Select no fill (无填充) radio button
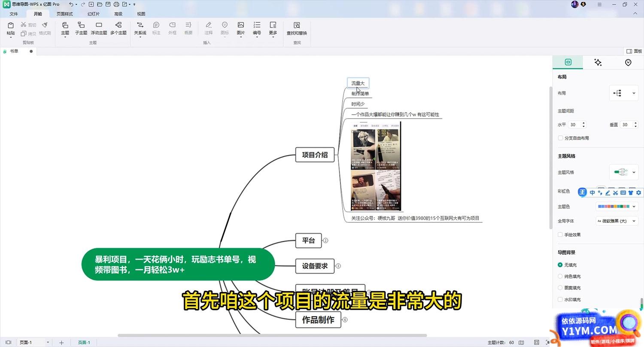The height and width of the screenshot is (347, 644). pyautogui.click(x=560, y=265)
